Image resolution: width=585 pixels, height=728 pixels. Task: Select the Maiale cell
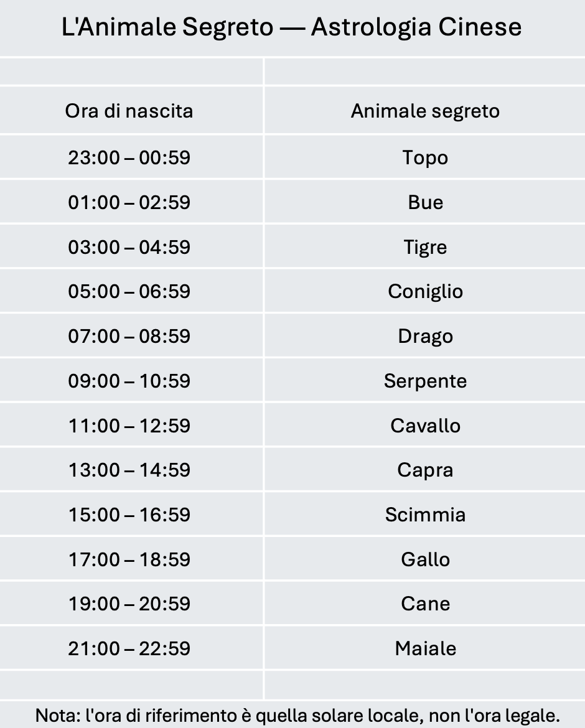[x=425, y=648]
